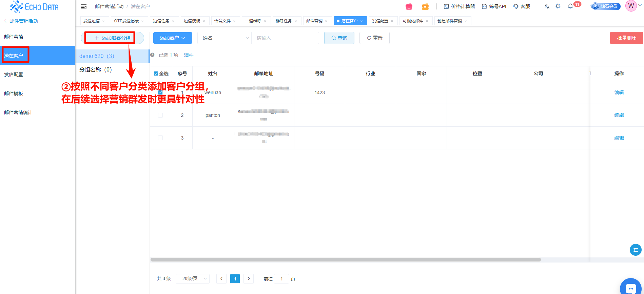Click the 请输入 search input field
Viewport: 644px width, 294px height.
click(285, 38)
